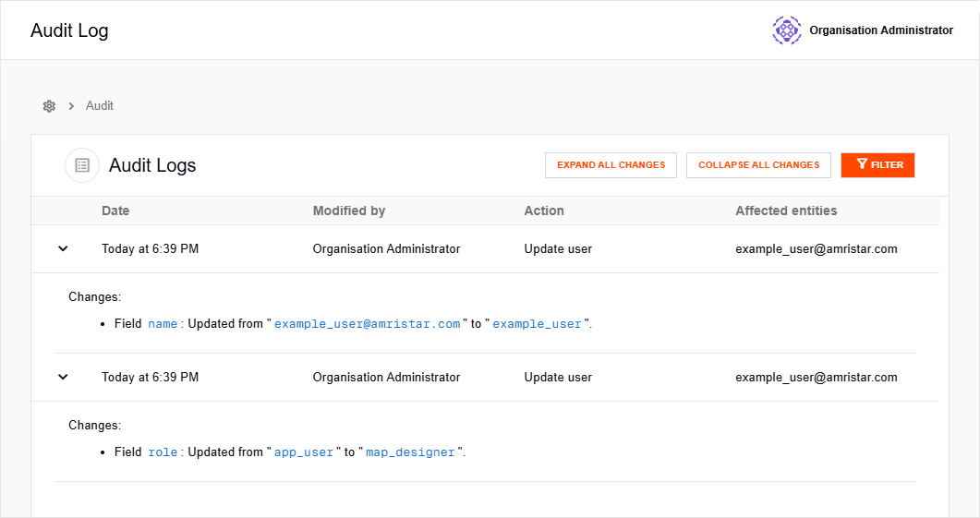This screenshot has height=518, width=980.
Task: Click old value 'example_user@amristar.com' in changes
Action: click(367, 324)
